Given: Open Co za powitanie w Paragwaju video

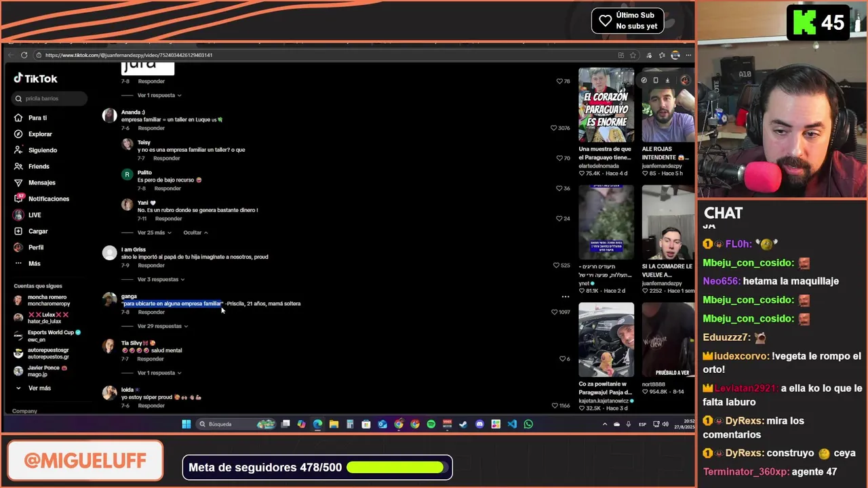Looking at the screenshot, I should point(606,340).
